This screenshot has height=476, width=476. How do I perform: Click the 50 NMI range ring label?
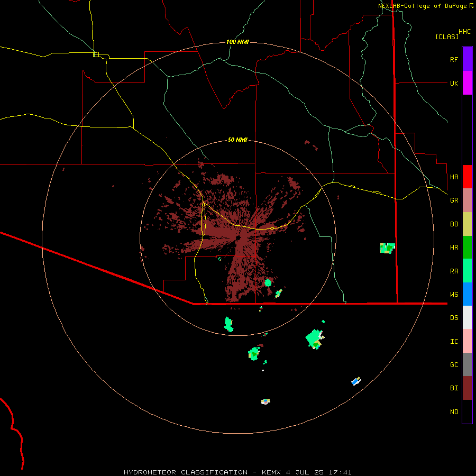pyautogui.click(x=237, y=140)
